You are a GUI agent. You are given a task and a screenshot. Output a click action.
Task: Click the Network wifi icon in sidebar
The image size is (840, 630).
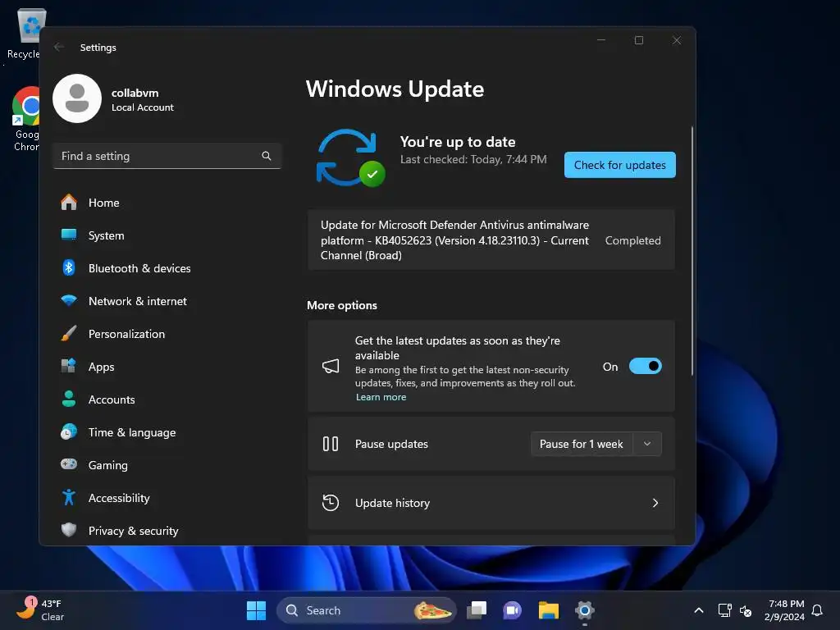pyautogui.click(x=69, y=300)
